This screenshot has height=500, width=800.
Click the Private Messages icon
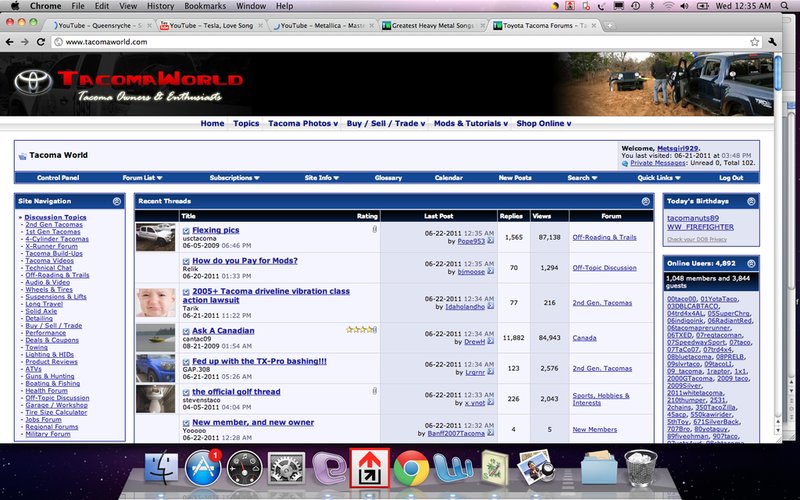625,163
